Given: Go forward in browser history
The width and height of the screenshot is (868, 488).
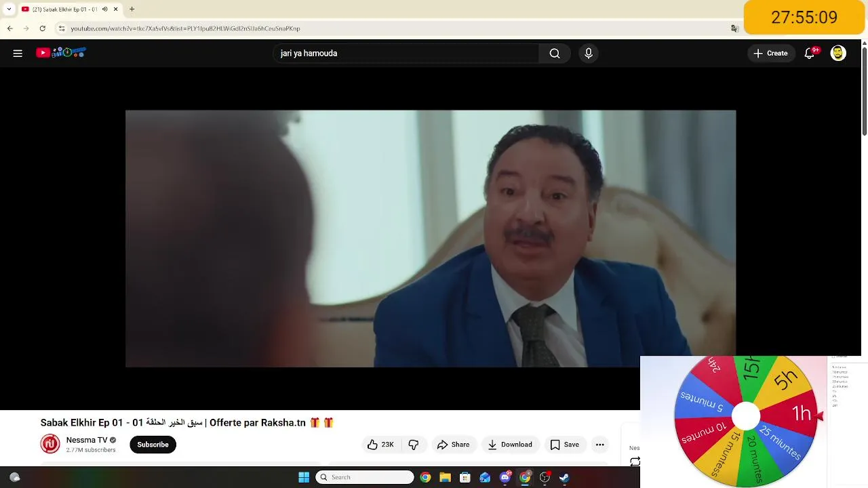Looking at the screenshot, I should (26, 28).
